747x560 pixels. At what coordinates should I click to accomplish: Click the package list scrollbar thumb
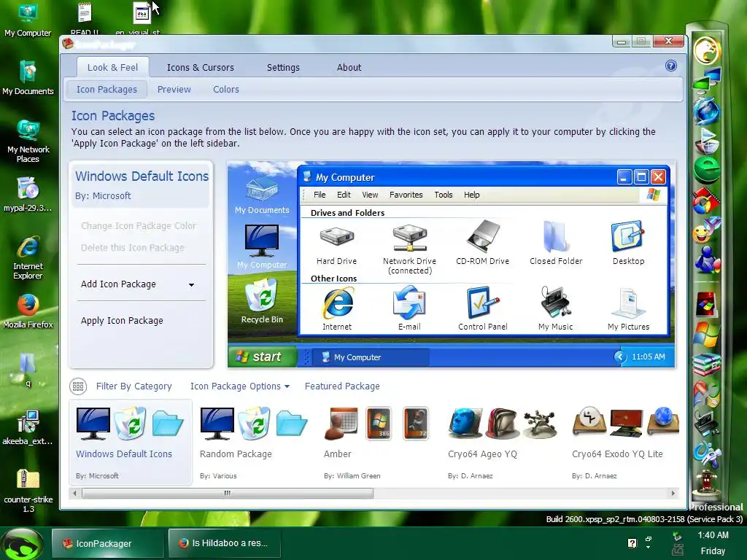(x=228, y=494)
